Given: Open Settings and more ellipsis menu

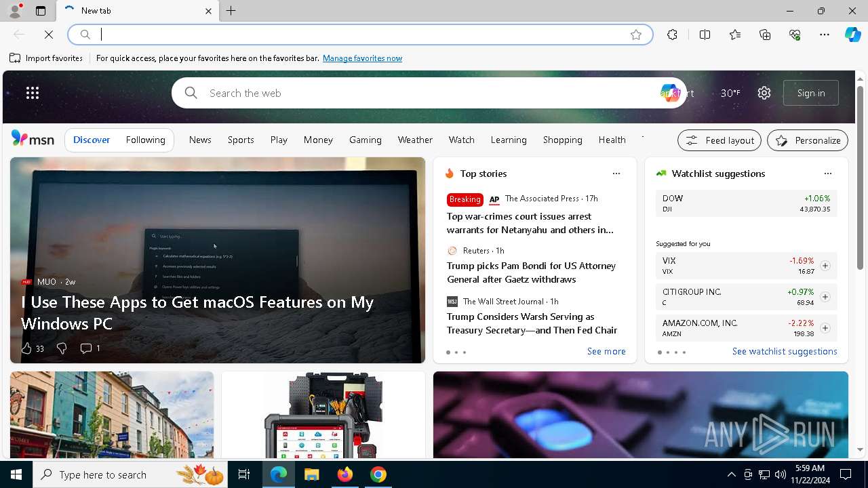Looking at the screenshot, I should pos(825,35).
